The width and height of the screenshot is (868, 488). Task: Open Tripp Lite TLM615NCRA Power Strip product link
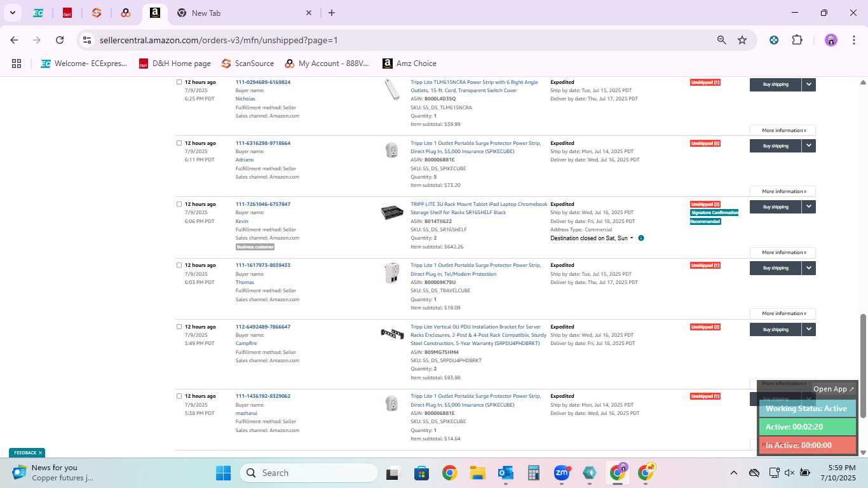point(474,86)
